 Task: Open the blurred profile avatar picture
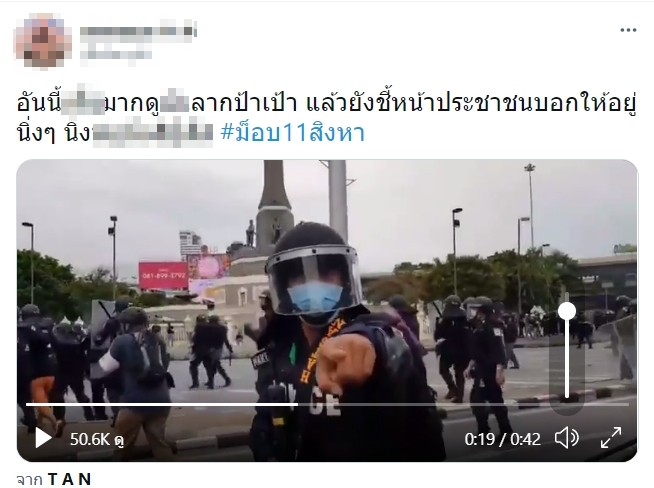click(x=43, y=40)
